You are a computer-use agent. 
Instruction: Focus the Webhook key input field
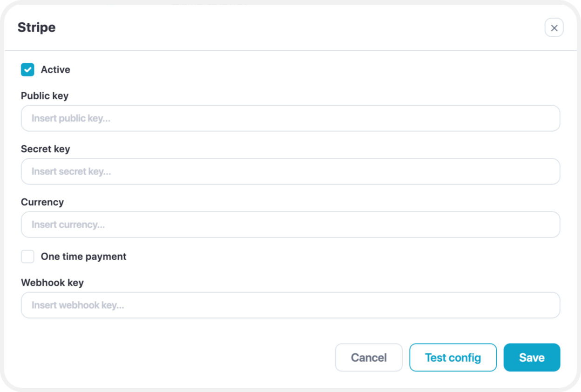[290, 305]
